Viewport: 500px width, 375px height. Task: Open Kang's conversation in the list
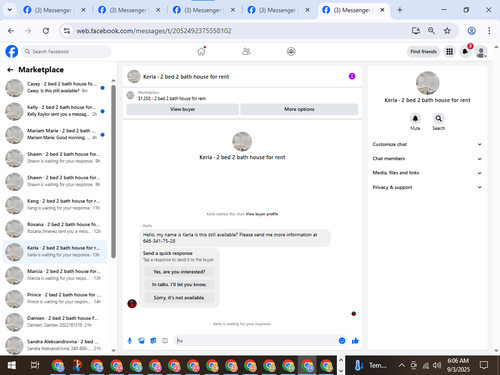tap(55, 205)
